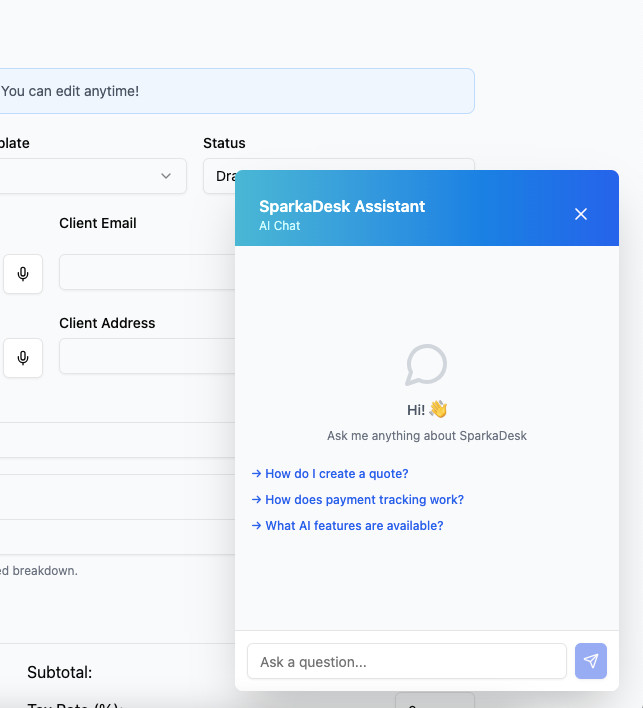Click the "Ask a question..." chat input

tap(407, 661)
